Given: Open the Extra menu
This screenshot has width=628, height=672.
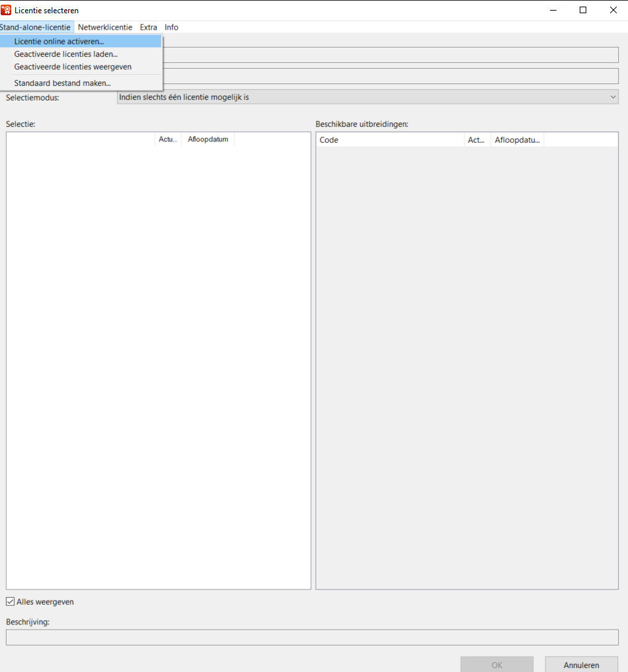Looking at the screenshot, I should [x=148, y=27].
